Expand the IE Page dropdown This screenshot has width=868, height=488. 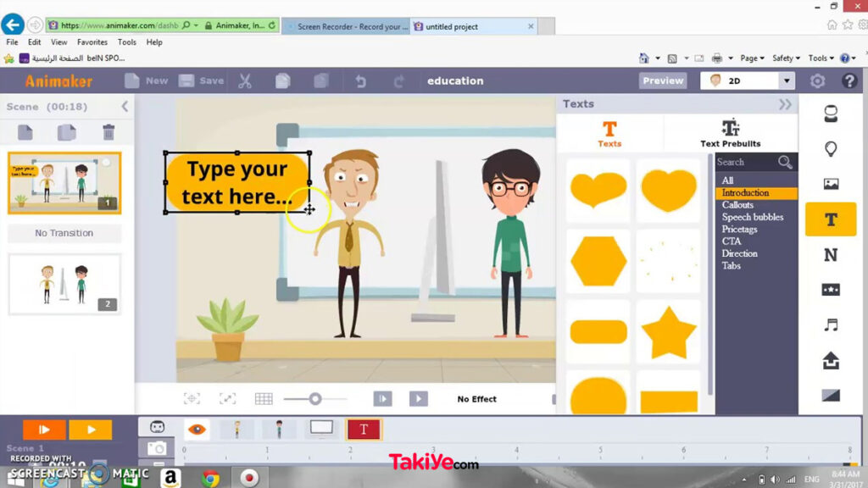point(752,58)
